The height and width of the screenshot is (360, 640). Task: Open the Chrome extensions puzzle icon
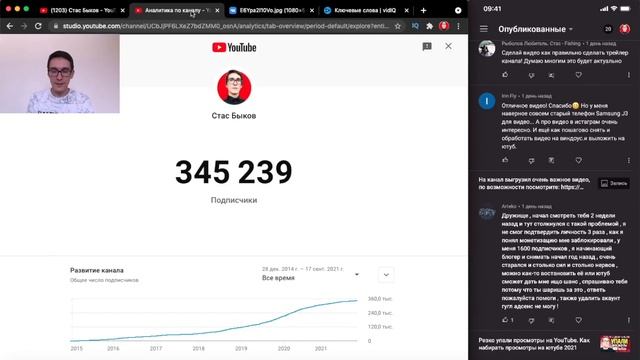(429, 26)
